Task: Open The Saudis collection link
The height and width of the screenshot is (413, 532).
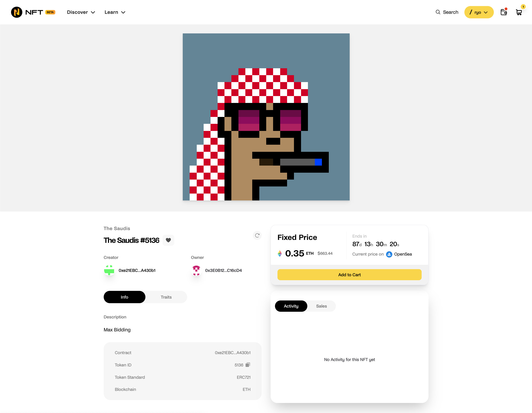Action: point(117,228)
